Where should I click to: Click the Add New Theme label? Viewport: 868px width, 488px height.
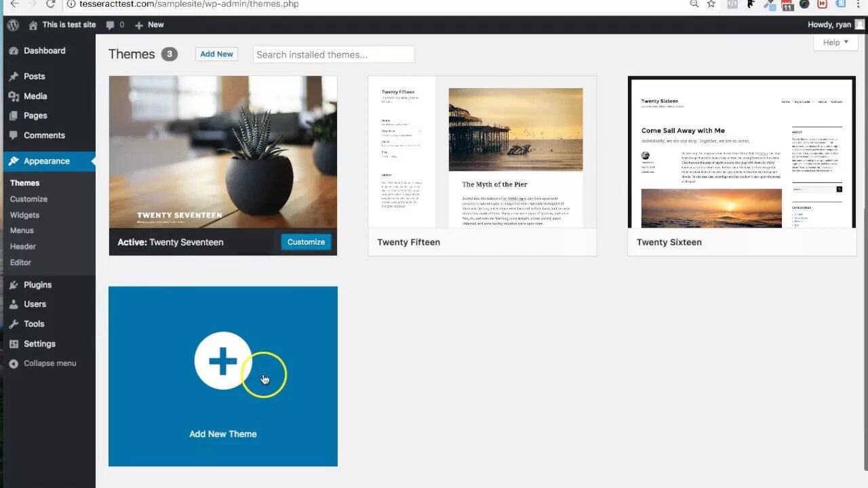pos(223,434)
